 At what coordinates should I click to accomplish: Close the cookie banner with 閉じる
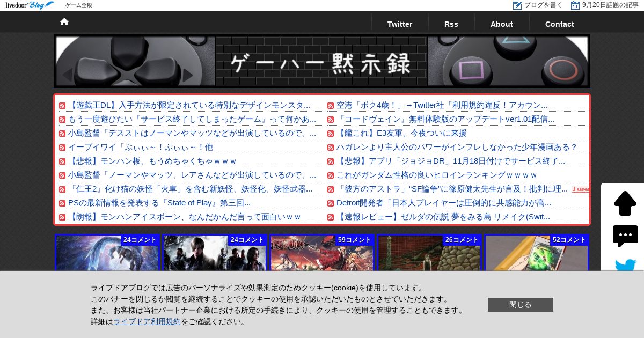coord(521,305)
